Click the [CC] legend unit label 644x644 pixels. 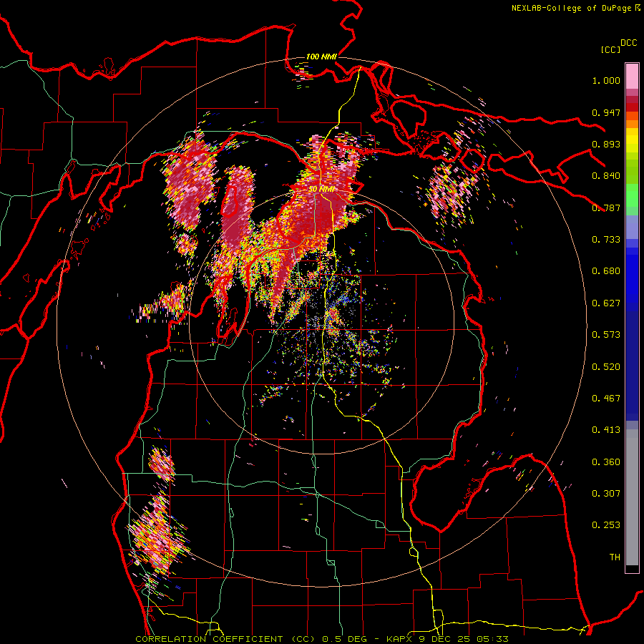[610, 49]
